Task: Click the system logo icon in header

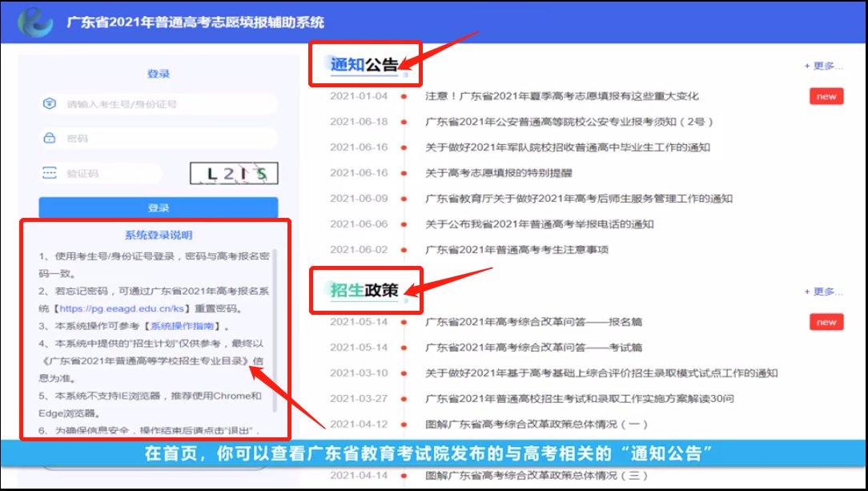Action: coord(34,22)
